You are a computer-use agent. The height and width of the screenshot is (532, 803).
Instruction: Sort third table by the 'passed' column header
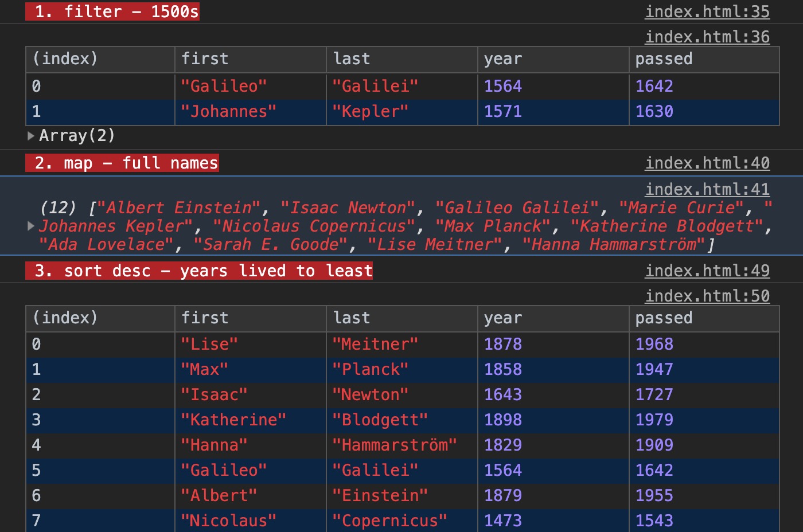click(x=704, y=318)
